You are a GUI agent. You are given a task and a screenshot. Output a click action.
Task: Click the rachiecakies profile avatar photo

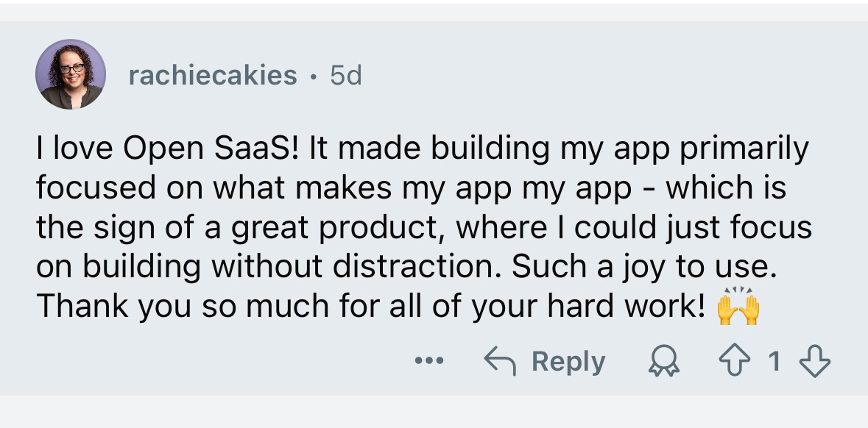point(71,74)
